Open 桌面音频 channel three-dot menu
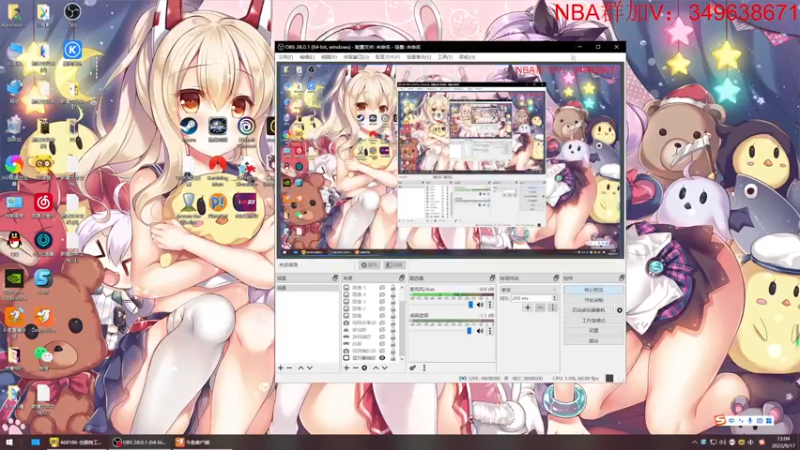The image size is (800, 450). (x=490, y=331)
